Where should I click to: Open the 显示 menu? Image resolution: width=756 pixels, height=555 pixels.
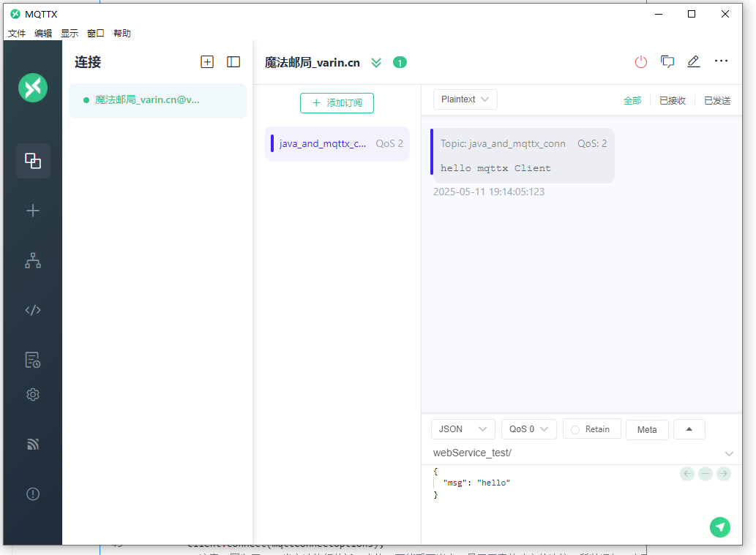[x=70, y=33]
